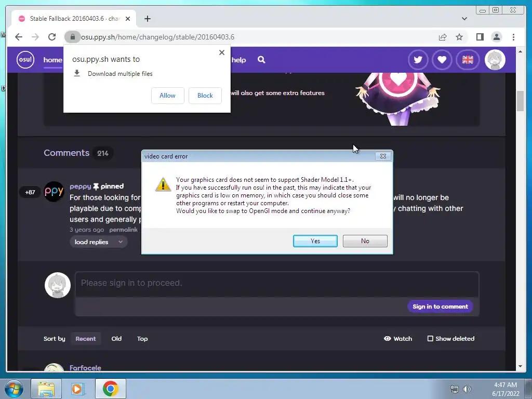Open the Chrome three-dot menu
Image resolution: width=532 pixels, height=399 pixels.
pyautogui.click(x=513, y=37)
